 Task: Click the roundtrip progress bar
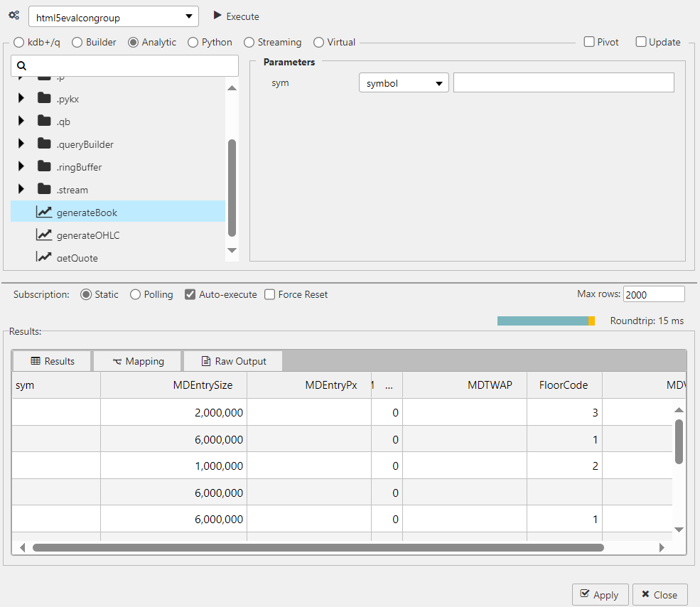coord(546,321)
